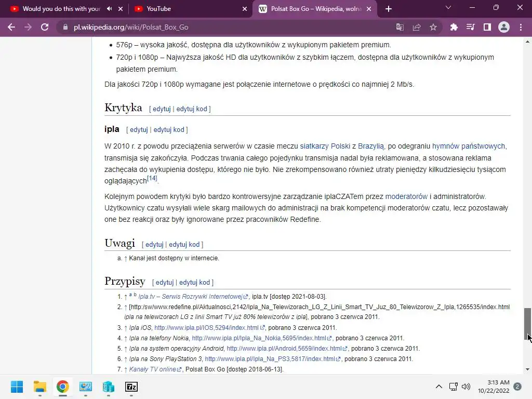
Task: Open Chrome extensions puzzle icon
Action: 454,27
